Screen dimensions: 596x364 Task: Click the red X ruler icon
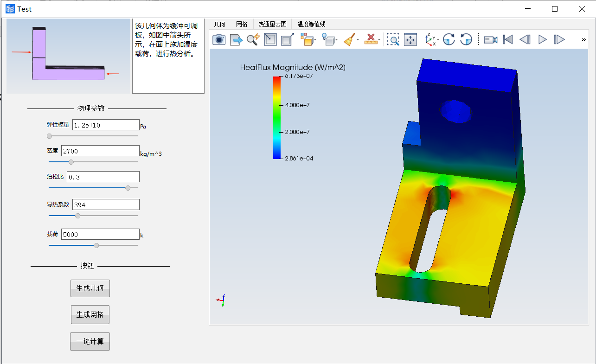(x=371, y=39)
